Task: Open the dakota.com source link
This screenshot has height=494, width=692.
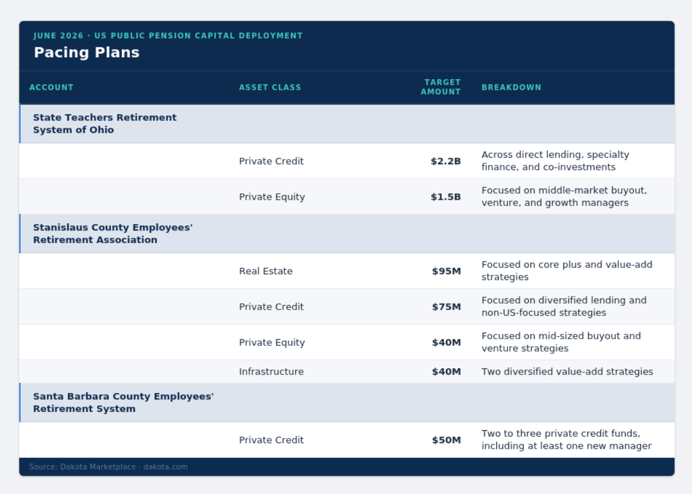Action: [165, 467]
